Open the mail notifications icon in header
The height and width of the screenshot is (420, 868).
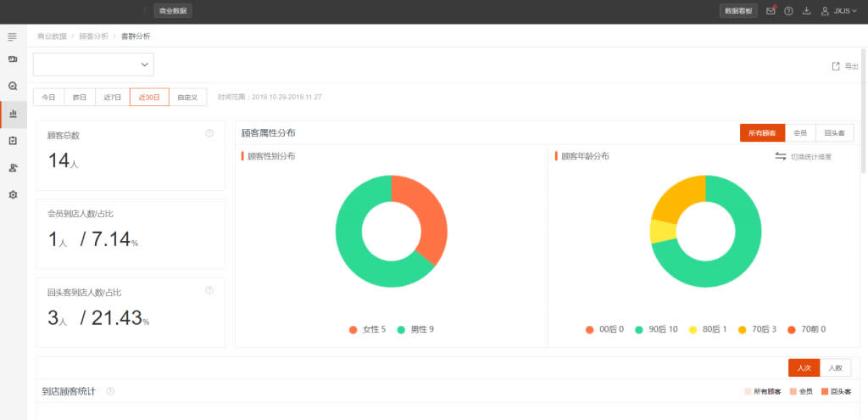click(x=770, y=11)
